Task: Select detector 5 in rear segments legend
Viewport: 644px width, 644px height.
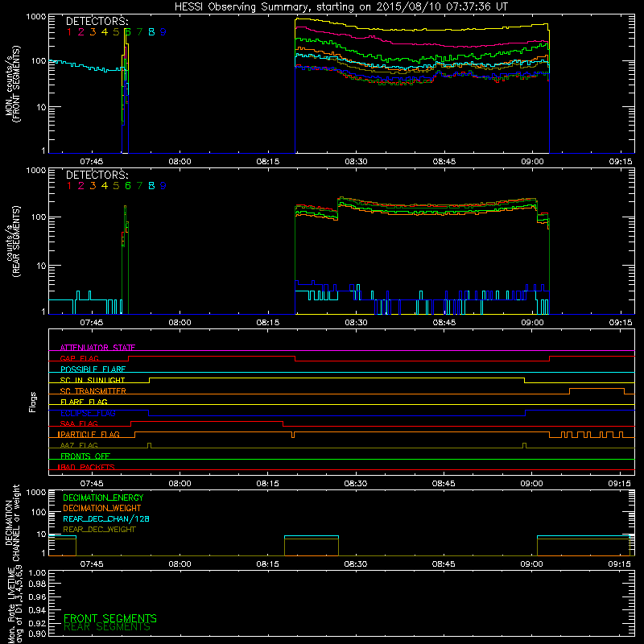Action: 116,186
